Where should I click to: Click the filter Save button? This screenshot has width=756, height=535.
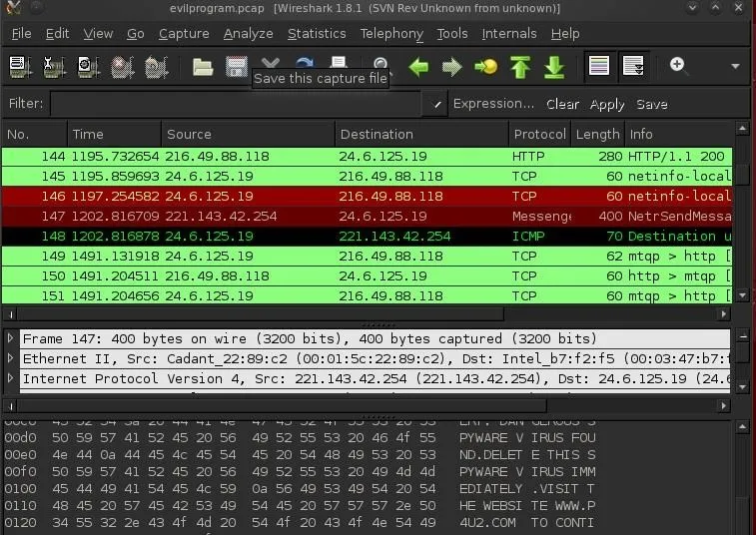(652, 104)
